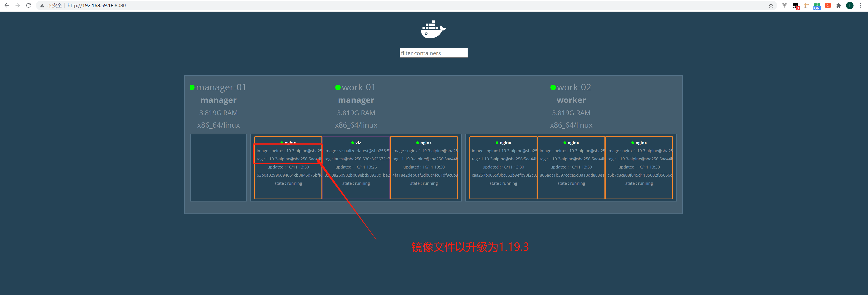Click work-01's x86_64/linux text
Screen dimensions: 868x295
(x=356, y=125)
